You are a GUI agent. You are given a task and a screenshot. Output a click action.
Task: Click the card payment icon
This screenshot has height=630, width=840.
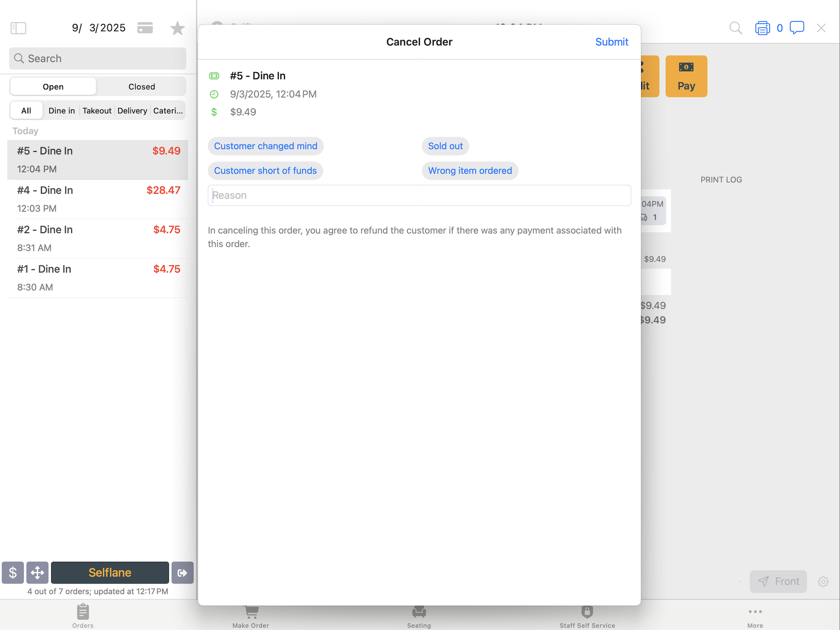[145, 28]
